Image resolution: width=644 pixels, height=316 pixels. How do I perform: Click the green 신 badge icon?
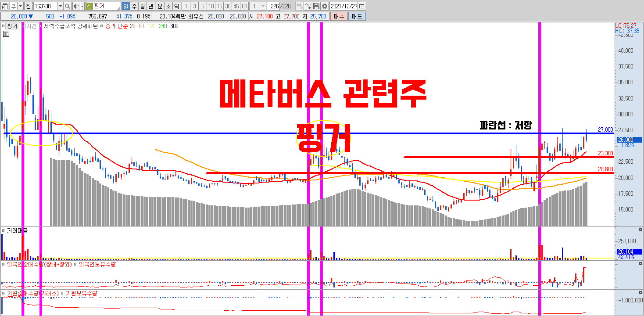pyautogui.click(x=89, y=6)
